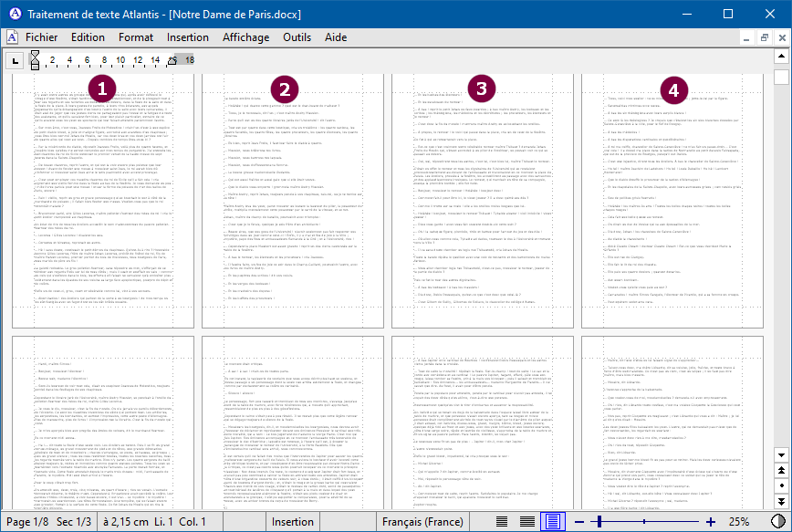Viewport: 792px width, 532px height.
Task: Switch to the second view mode icon
Action: [x=526, y=521]
